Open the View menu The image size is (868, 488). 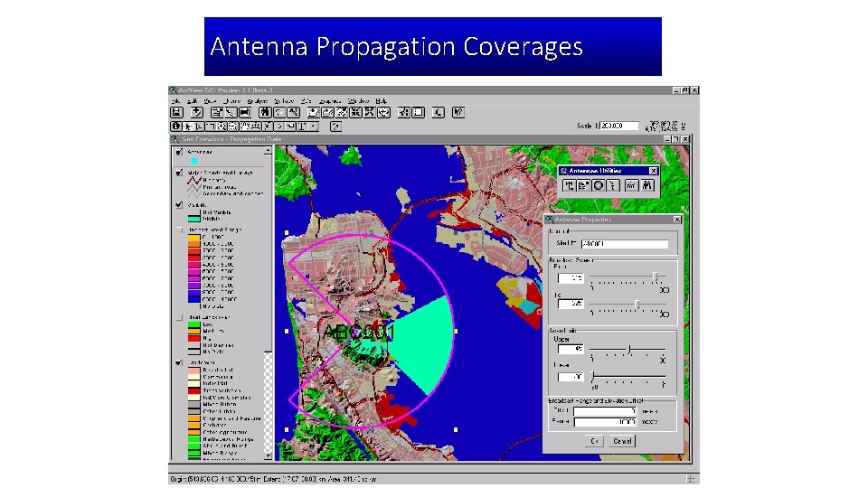(210, 101)
